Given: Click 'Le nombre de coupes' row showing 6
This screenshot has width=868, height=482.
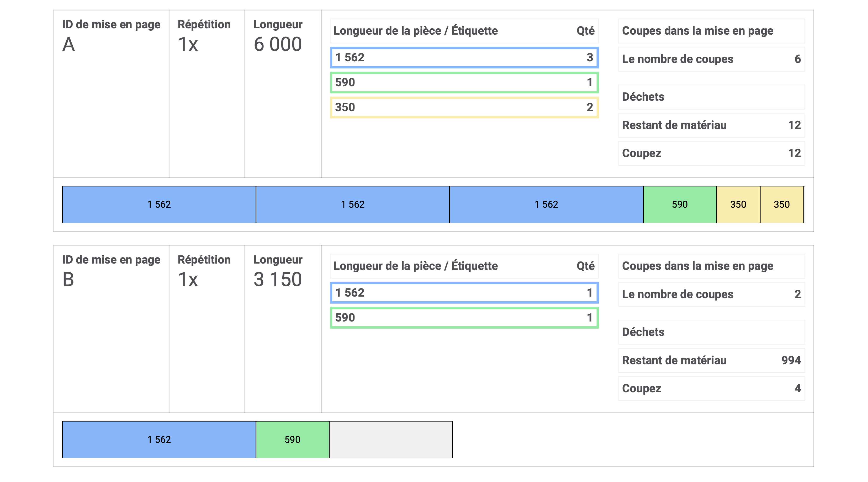Looking at the screenshot, I should pyautogui.click(x=711, y=59).
